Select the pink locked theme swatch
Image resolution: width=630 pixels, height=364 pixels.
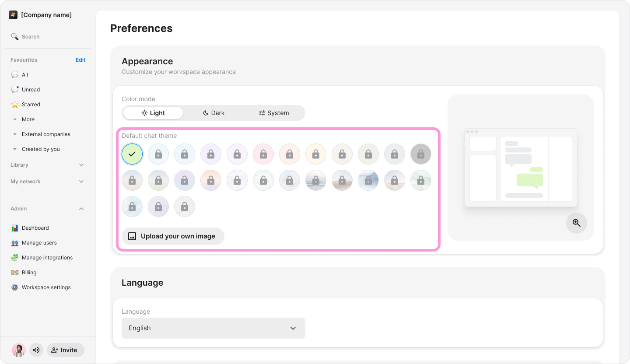tap(263, 154)
